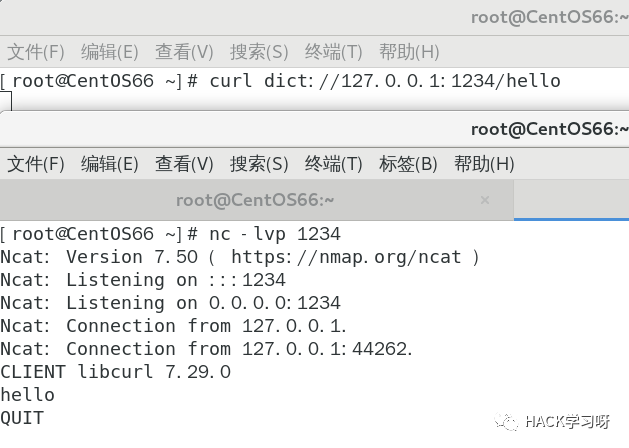Open 文件(F) menu in the lower terminal window

click(36, 163)
